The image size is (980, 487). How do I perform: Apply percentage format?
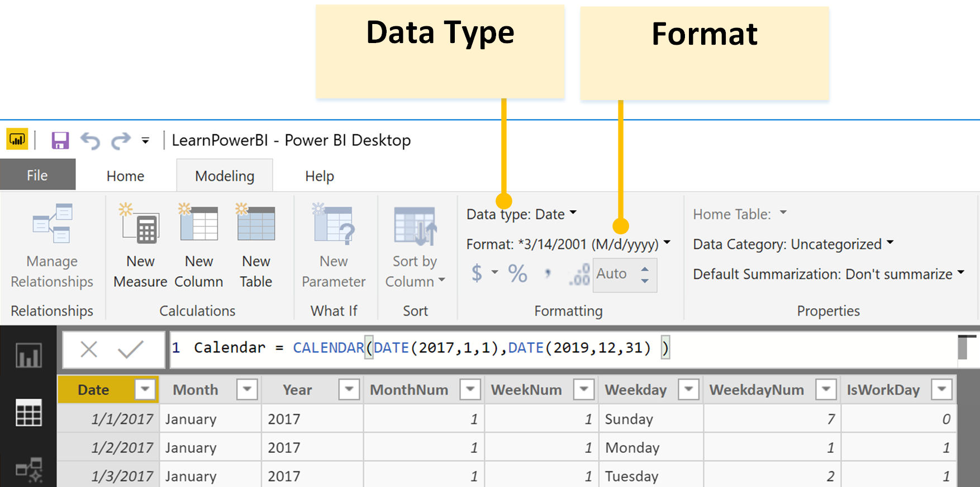(x=517, y=273)
